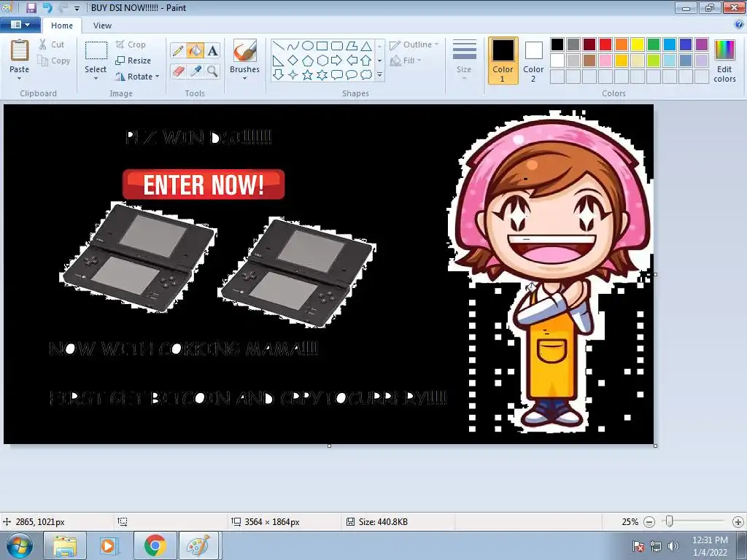Screen dimensions: 747x560
Task: Choose the Rectangle shape
Action: coord(322,46)
